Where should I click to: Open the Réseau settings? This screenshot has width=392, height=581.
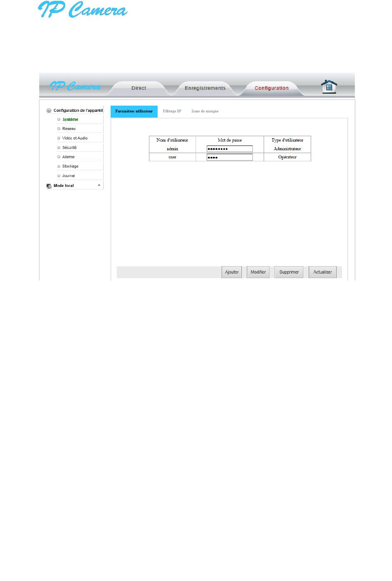click(x=69, y=129)
